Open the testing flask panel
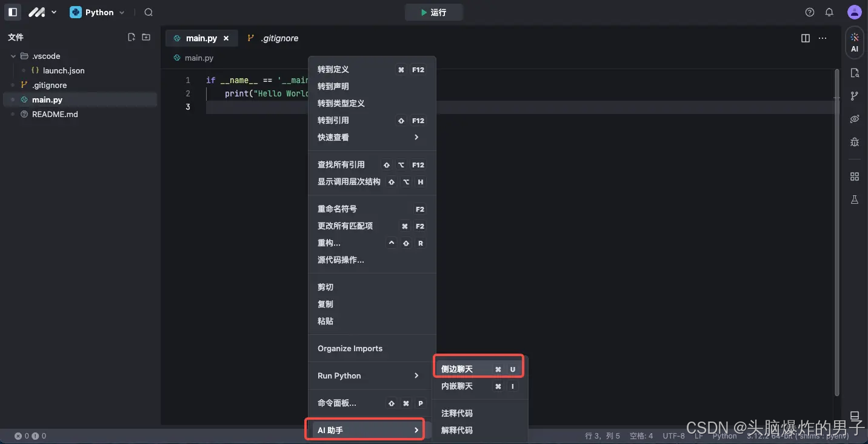 coord(854,199)
